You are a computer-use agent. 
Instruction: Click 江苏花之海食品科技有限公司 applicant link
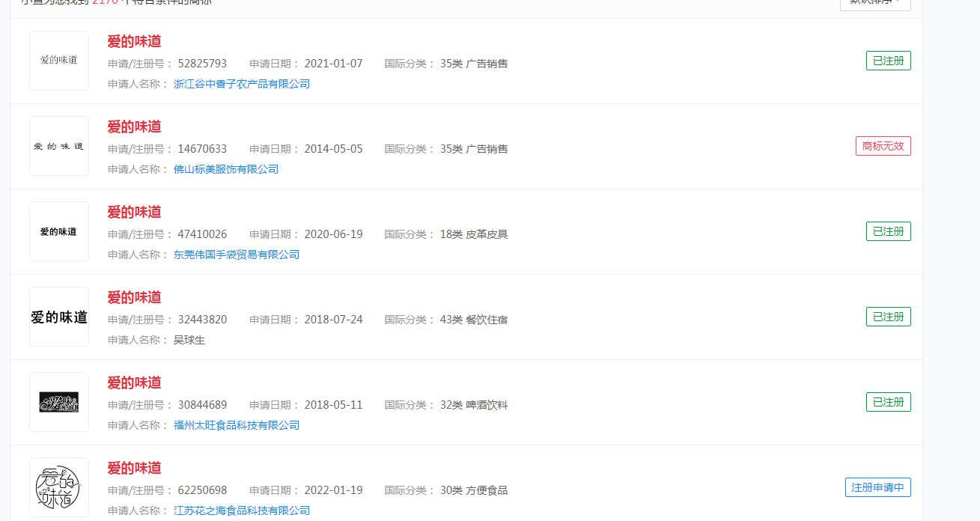click(x=241, y=510)
